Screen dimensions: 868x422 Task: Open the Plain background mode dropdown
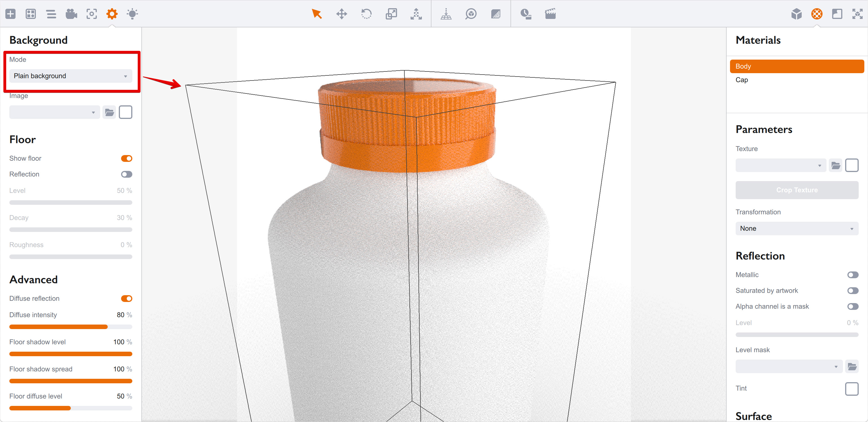pyautogui.click(x=71, y=76)
